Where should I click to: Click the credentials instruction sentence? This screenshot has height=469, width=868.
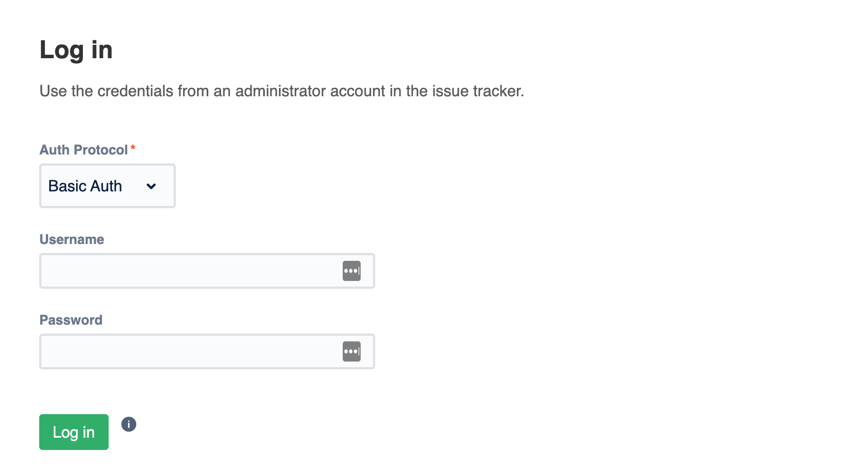282,91
